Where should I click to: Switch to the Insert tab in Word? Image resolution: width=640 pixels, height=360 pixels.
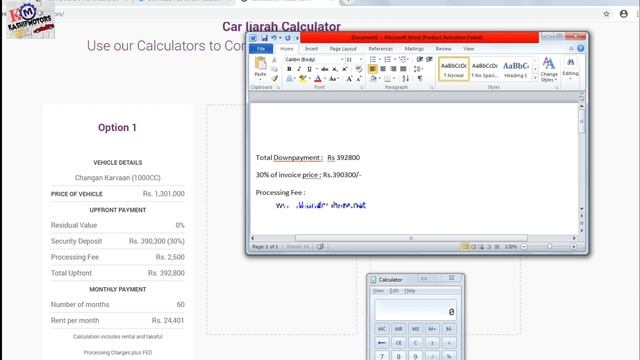tap(311, 49)
